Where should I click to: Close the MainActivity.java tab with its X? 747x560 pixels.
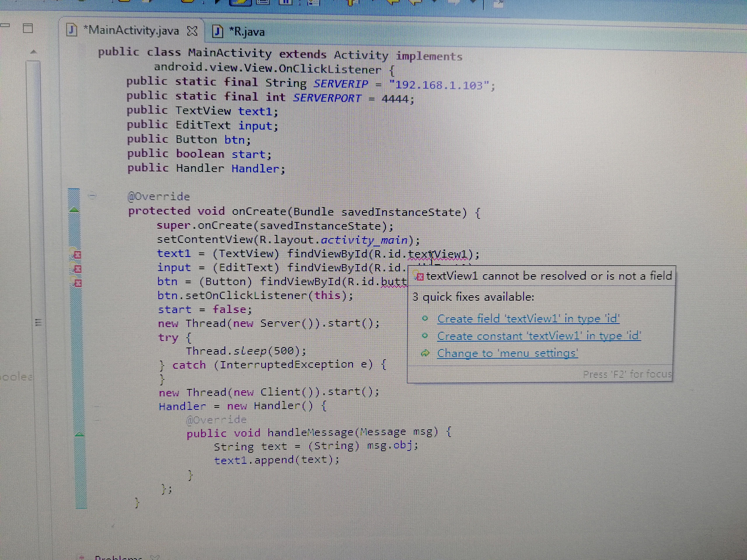(x=192, y=31)
